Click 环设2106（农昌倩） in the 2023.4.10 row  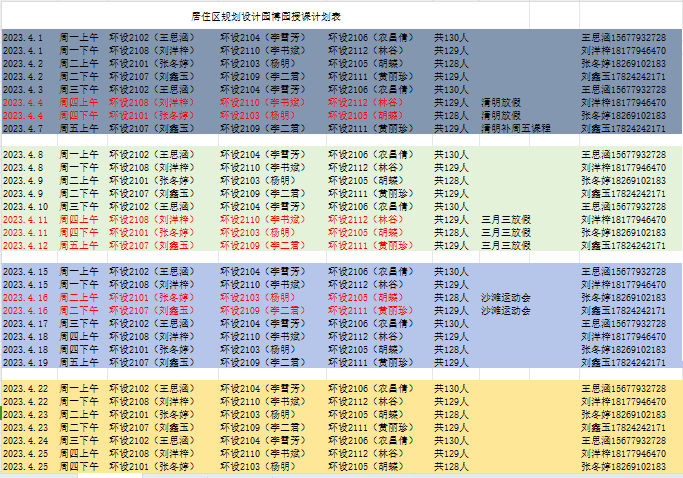tap(368, 206)
